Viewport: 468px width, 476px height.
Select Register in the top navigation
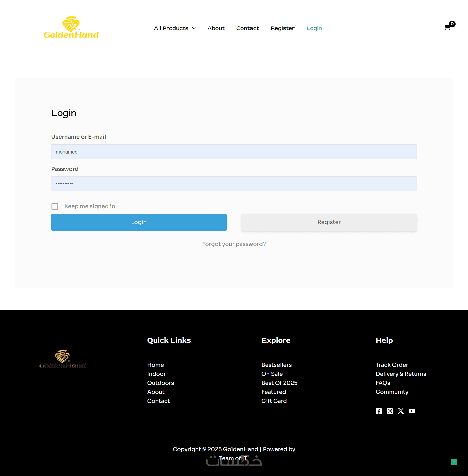point(283,28)
